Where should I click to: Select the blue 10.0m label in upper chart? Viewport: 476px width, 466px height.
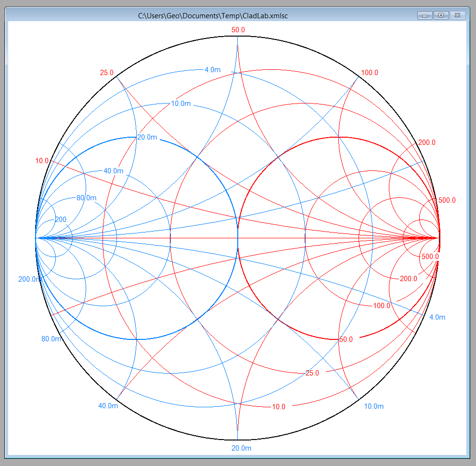coord(180,104)
